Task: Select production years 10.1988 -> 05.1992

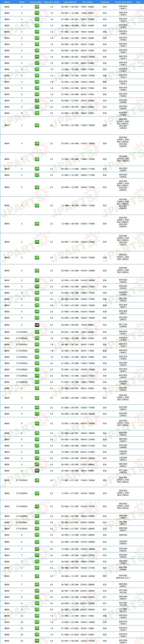Action: (x=70, y=452)
